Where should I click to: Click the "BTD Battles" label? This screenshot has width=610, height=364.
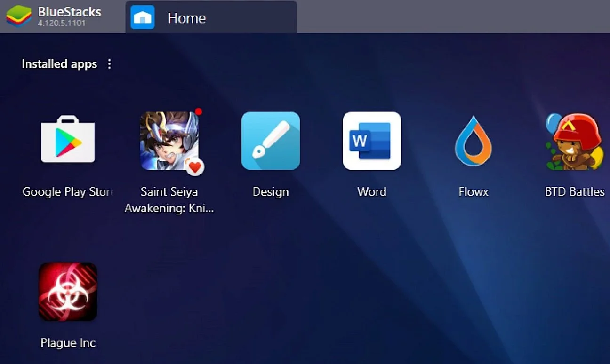(575, 192)
